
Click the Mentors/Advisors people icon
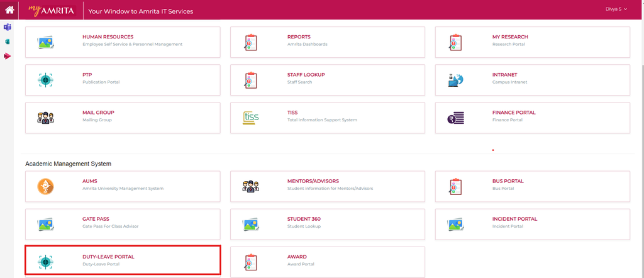coord(250,186)
